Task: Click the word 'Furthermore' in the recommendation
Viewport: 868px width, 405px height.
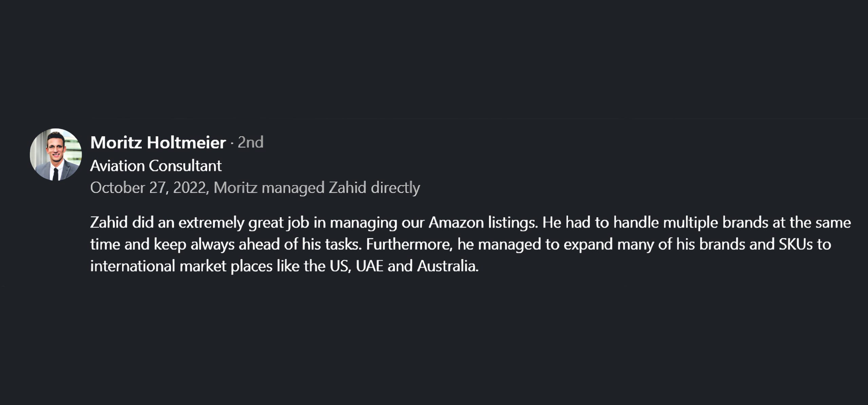Action: point(409,244)
